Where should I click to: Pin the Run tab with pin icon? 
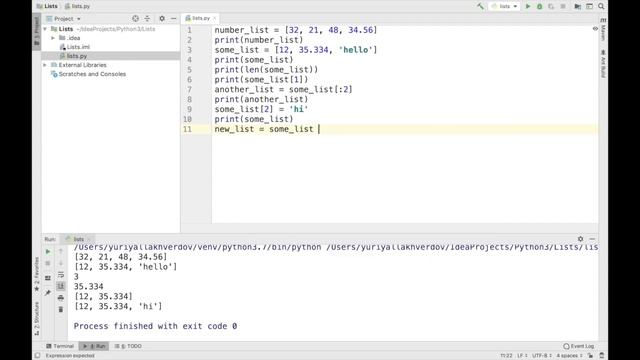[48, 293]
